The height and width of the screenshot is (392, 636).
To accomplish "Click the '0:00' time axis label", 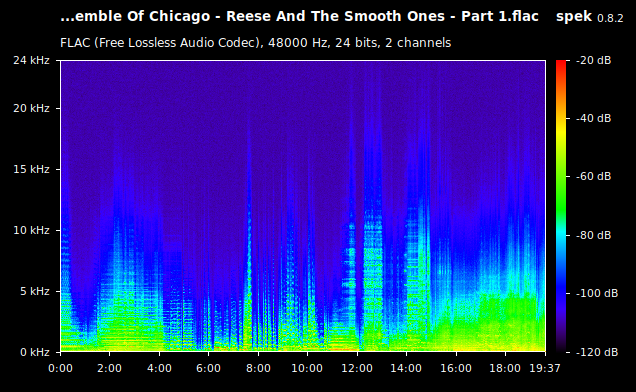I will 60,368.
